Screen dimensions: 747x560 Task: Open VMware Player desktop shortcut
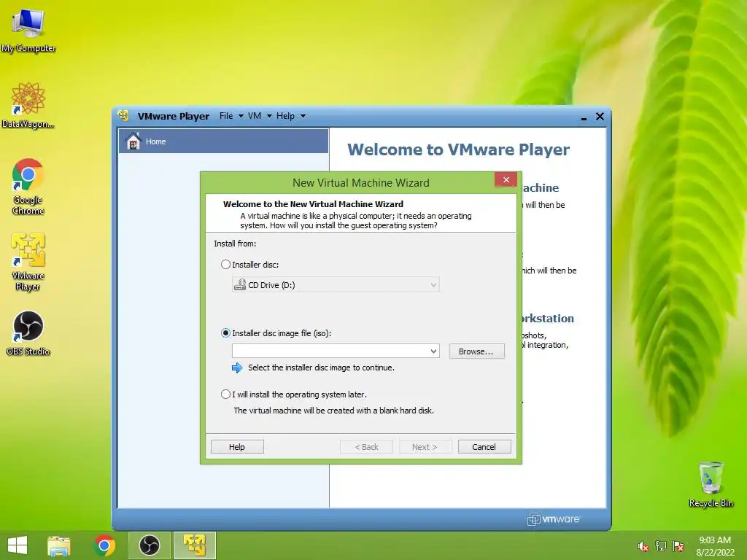coord(28,262)
